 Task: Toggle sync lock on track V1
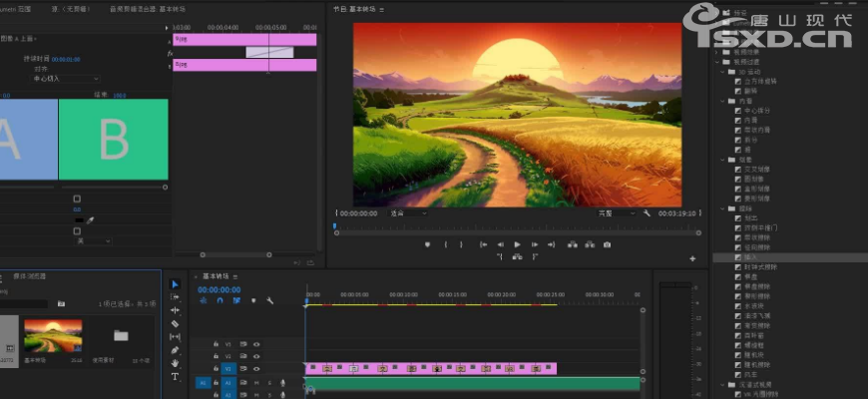[x=243, y=368]
